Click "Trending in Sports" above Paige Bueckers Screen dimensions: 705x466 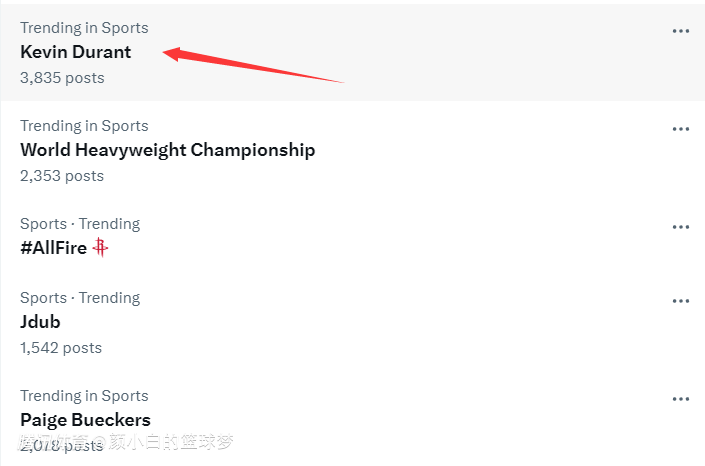pyautogui.click(x=84, y=396)
